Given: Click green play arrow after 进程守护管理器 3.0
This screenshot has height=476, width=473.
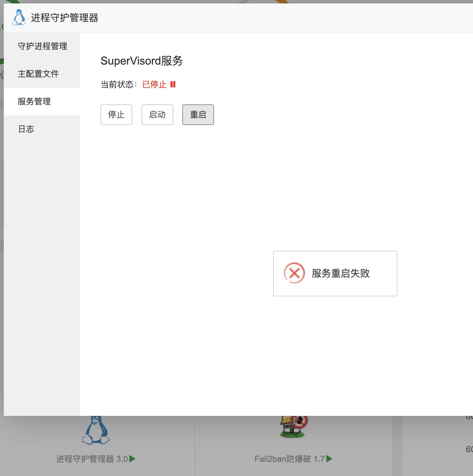Looking at the screenshot, I should 132,459.
